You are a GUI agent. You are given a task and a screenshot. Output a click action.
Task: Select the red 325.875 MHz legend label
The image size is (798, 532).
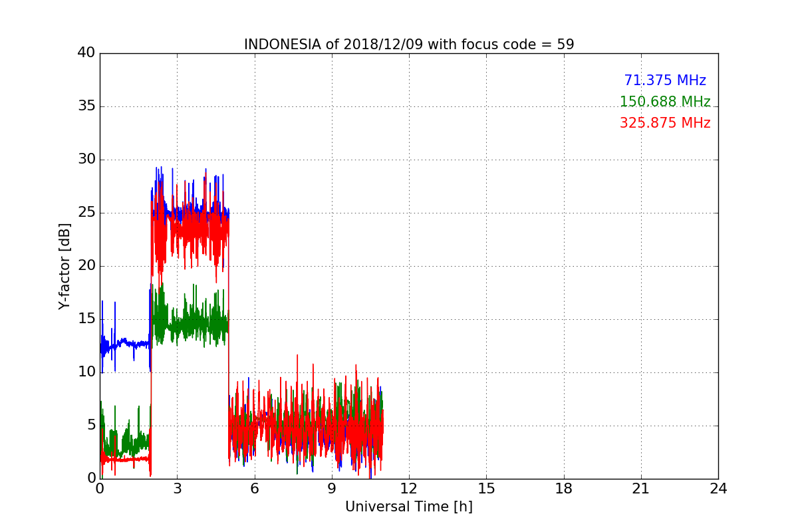pyautogui.click(x=665, y=123)
